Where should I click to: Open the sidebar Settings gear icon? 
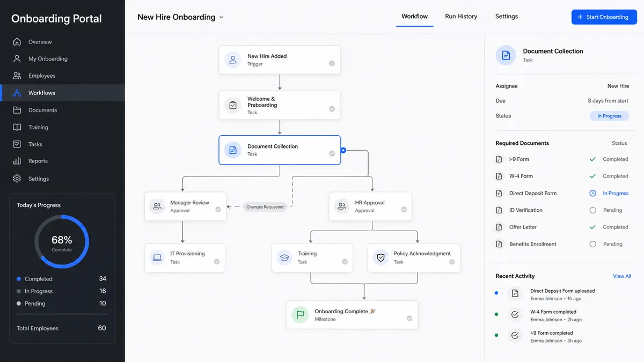click(x=17, y=179)
